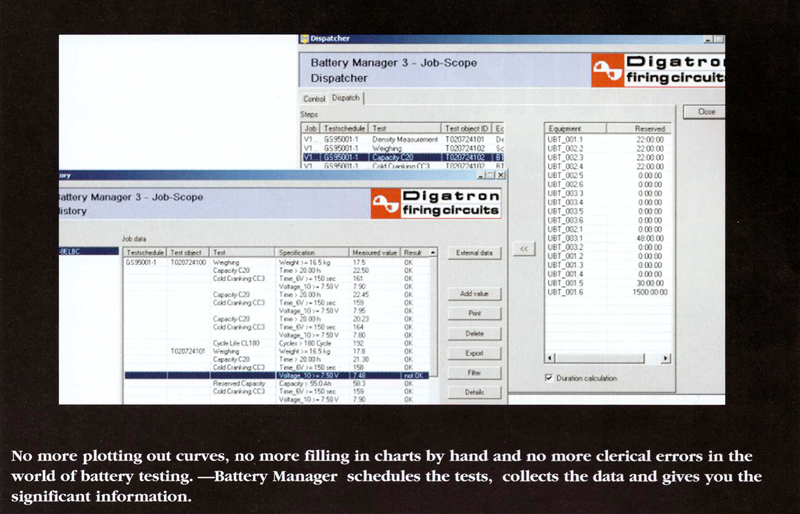Click the 'Capacity > 55.0 Ah' specification
Image resolution: width=800 pixels, height=514 pixels.
coord(306,383)
